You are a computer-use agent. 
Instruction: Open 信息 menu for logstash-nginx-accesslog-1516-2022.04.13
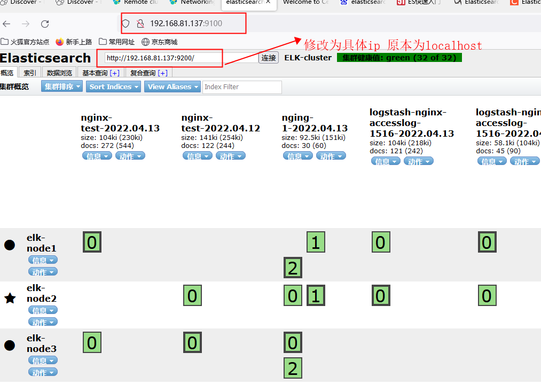pos(386,161)
